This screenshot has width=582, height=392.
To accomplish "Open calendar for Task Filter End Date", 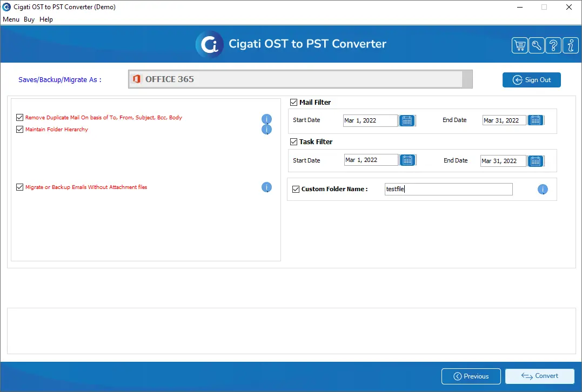I will [x=536, y=161].
